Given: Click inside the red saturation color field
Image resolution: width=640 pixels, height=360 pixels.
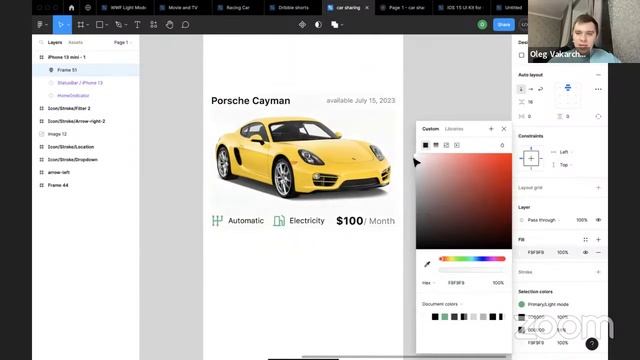Looking at the screenshot, I should (464, 201).
